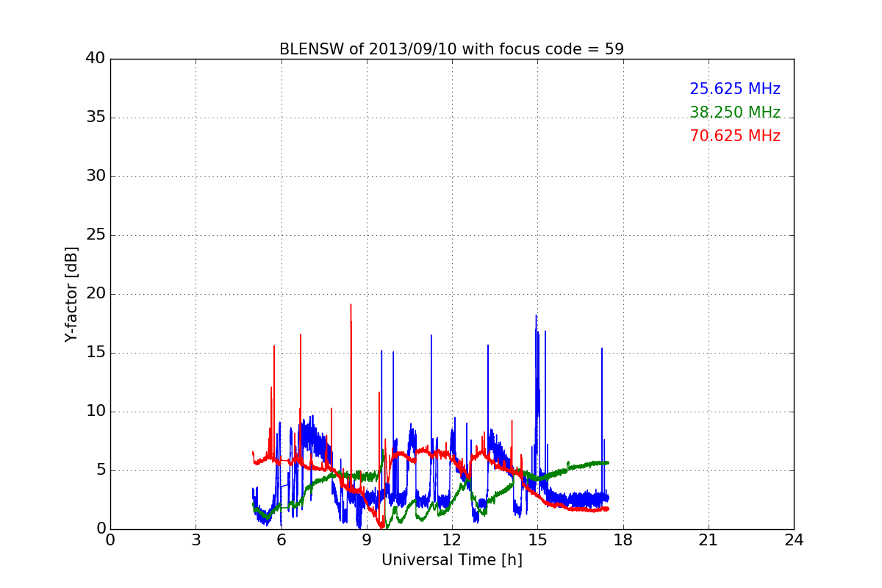Click the y-axis tick label 30
Viewport: 882px width, 588px height.
(96, 176)
